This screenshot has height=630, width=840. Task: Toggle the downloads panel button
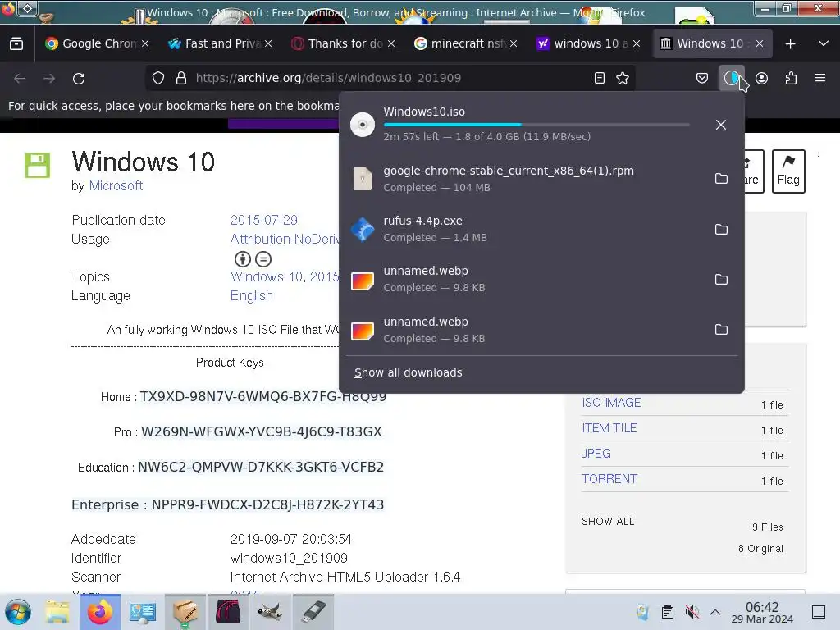(731, 78)
